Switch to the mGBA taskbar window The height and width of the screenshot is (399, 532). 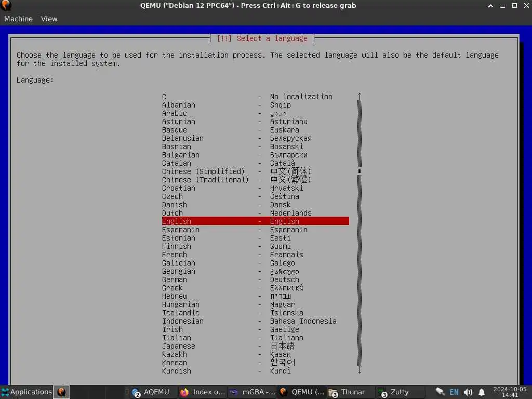click(x=252, y=392)
